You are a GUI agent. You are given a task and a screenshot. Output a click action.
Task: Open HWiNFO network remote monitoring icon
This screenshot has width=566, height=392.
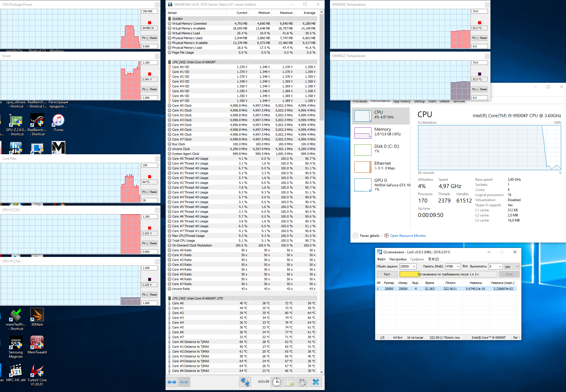pyautogui.click(x=245, y=382)
